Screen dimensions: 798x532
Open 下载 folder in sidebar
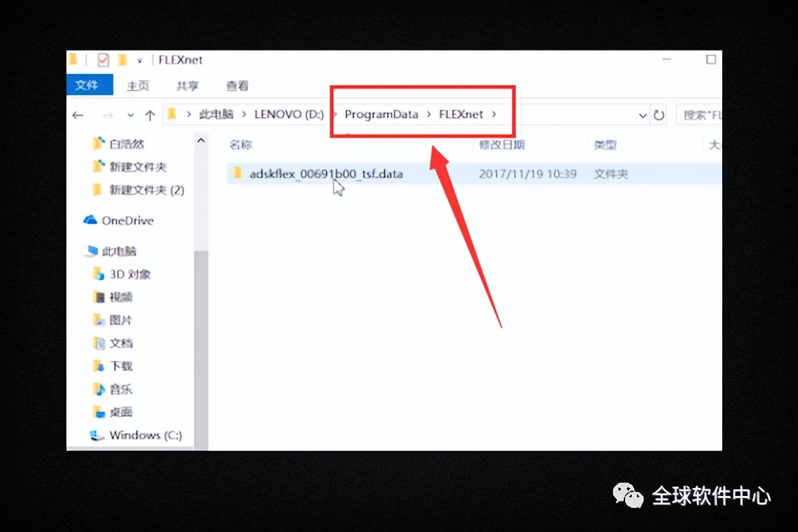121,366
